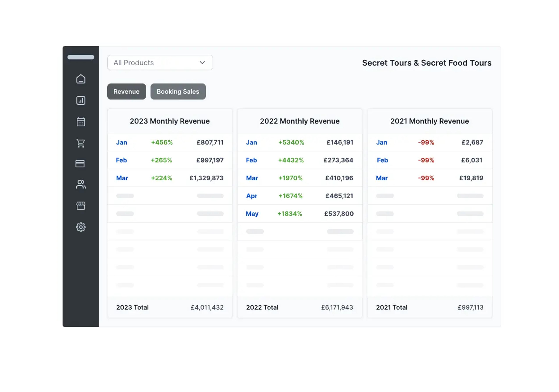Screen dimensions: 559x392
Task: Click the 2023 Monthly Revenue heading
Action: coord(170,121)
